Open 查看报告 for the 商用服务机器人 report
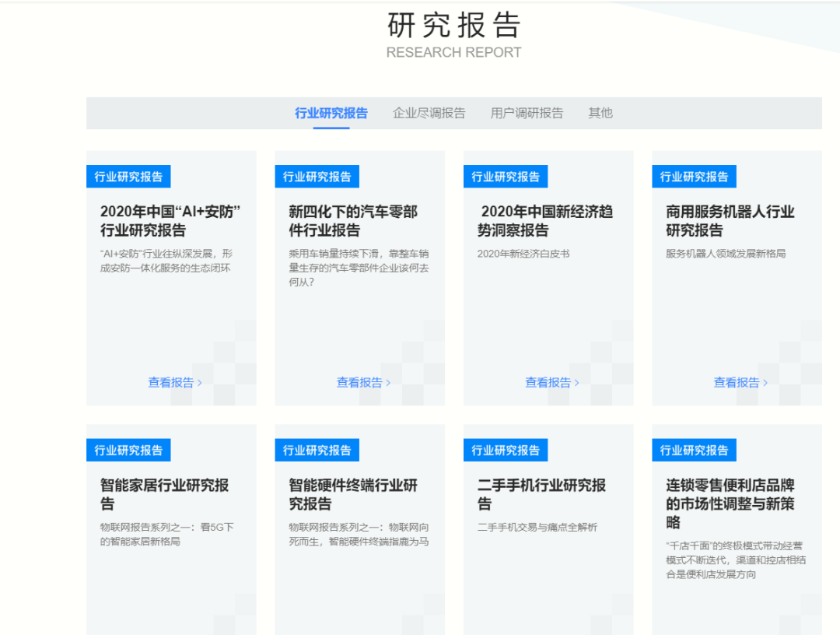 pyautogui.click(x=735, y=382)
